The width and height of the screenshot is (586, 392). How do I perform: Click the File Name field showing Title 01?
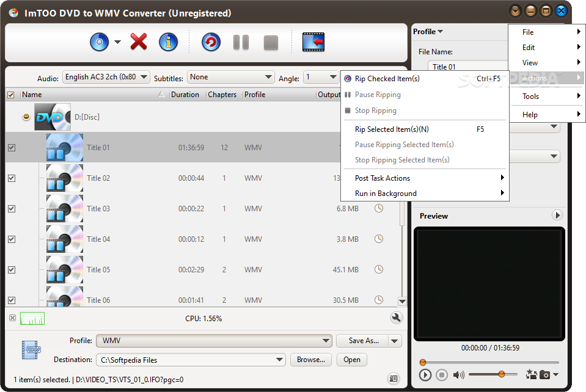tap(468, 66)
